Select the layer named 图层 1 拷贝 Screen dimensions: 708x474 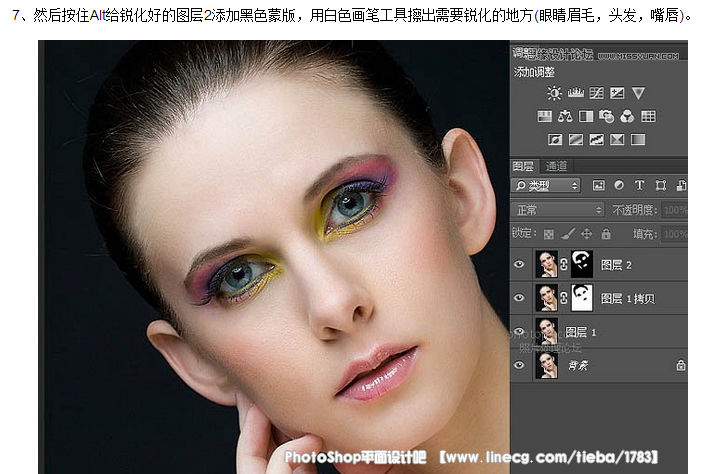pos(627,298)
